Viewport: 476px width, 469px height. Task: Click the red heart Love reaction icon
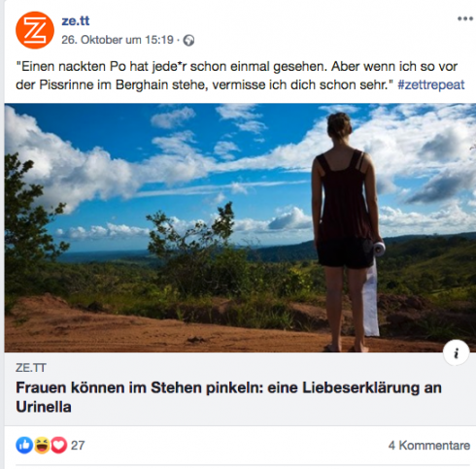point(59,445)
